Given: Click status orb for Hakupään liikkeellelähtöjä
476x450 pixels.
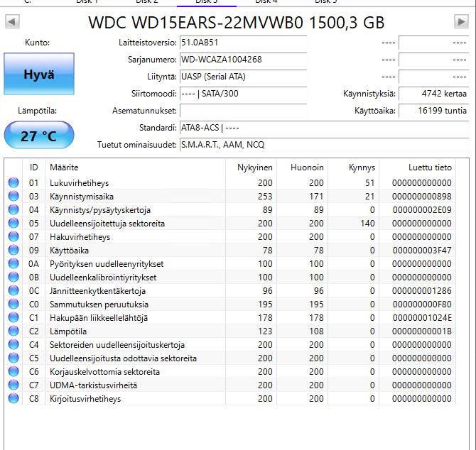Looking at the screenshot, I should 13,317.
